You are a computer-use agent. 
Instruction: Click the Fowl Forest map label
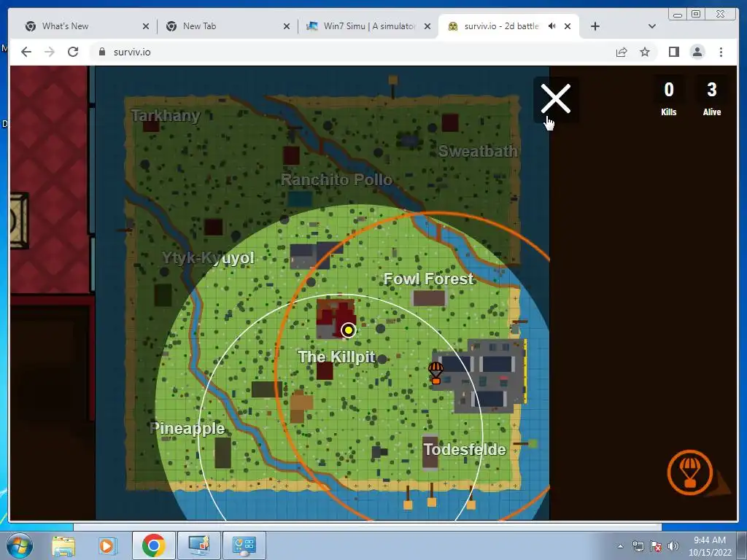click(x=429, y=279)
